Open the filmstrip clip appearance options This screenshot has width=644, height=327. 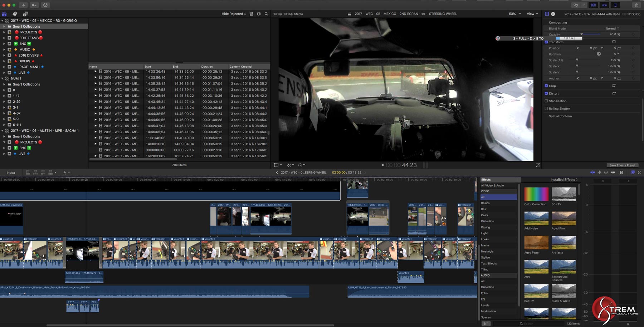pos(259,14)
